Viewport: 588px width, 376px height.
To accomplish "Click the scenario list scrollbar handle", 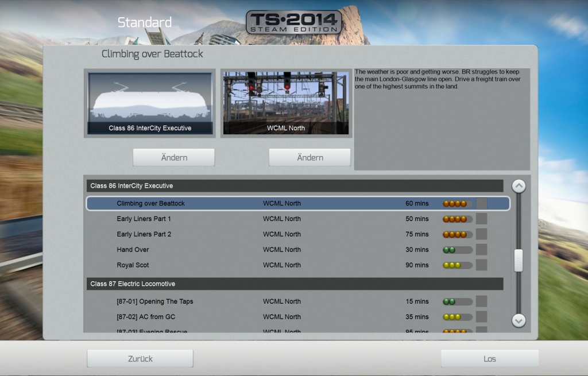I will pyautogui.click(x=519, y=260).
